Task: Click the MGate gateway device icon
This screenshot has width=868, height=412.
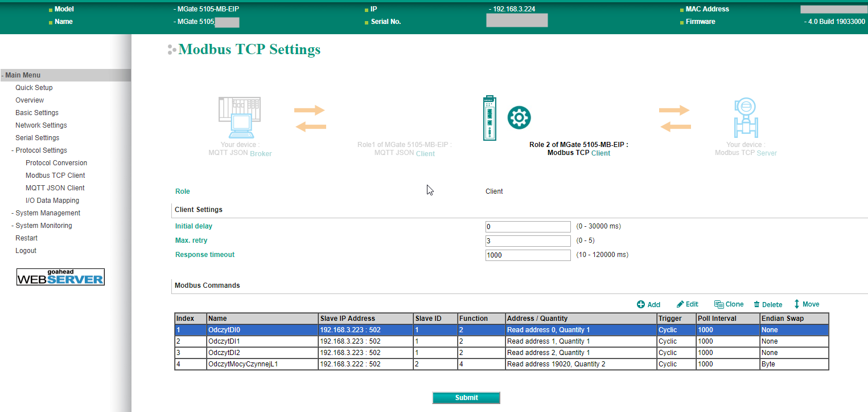Action: (x=489, y=117)
